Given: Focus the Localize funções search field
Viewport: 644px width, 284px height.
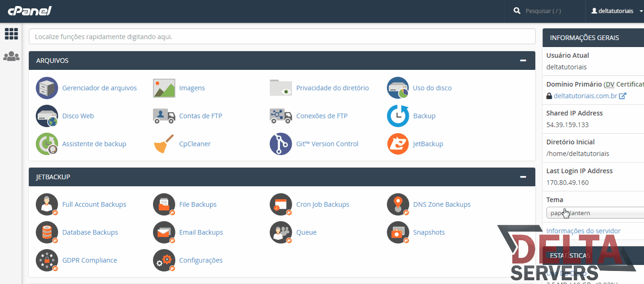Looking at the screenshot, I should [282, 36].
